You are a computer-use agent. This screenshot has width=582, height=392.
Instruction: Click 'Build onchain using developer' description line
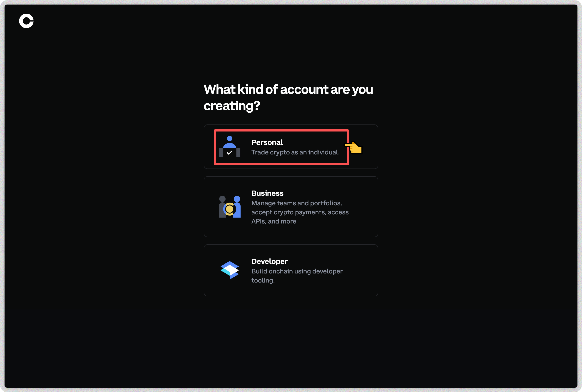pyautogui.click(x=297, y=271)
